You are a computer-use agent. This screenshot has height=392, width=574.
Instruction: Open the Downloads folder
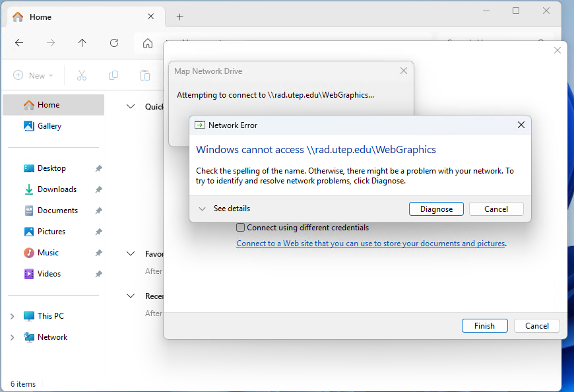pyautogui.click(x=50, y=189)
